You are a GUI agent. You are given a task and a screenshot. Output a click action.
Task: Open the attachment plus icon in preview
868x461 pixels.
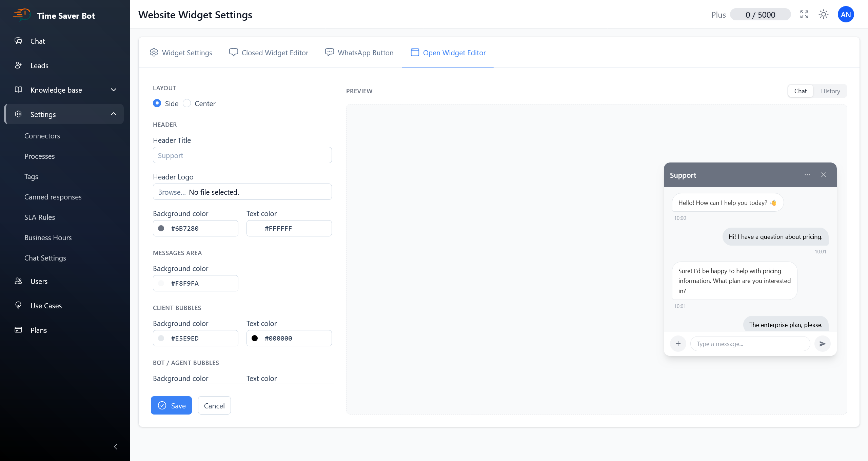(678, 343)
